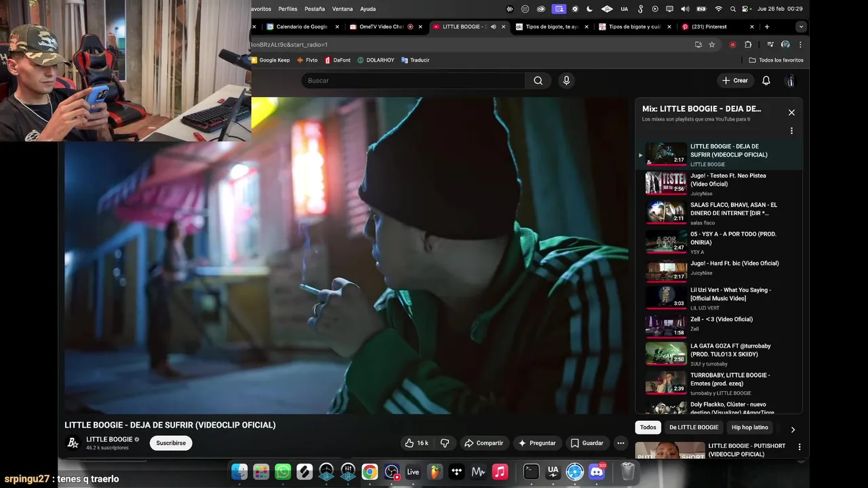Activate voice search microphone icon
The height and width of the screenshot is (488, 868).
coord(566,81)
